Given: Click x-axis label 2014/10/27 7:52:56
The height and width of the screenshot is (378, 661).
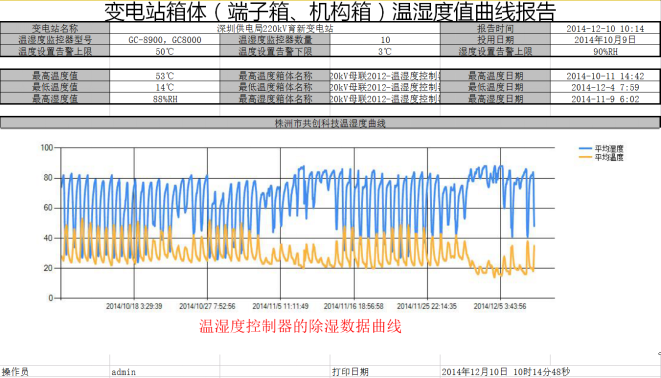Looking at the screenshot, I should 207,306.
